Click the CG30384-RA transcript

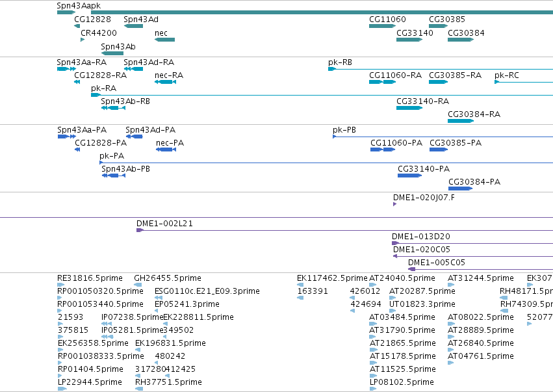[x=461, y=121]
